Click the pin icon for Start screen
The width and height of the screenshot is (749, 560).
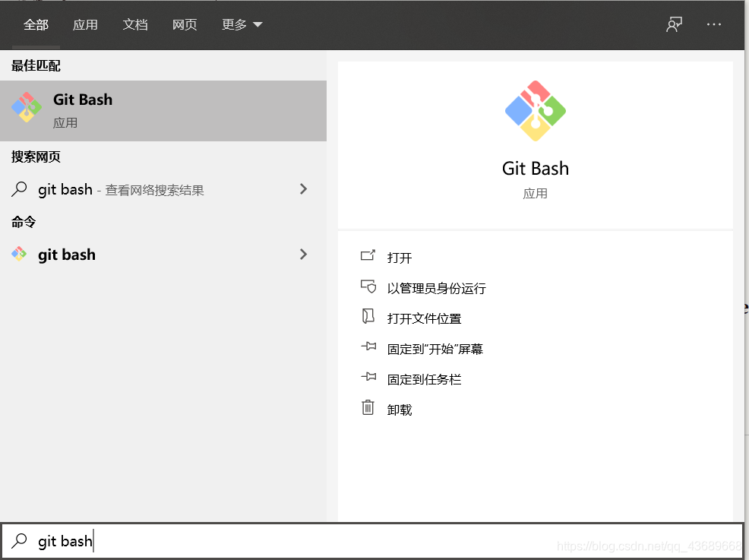pos(368,346)
